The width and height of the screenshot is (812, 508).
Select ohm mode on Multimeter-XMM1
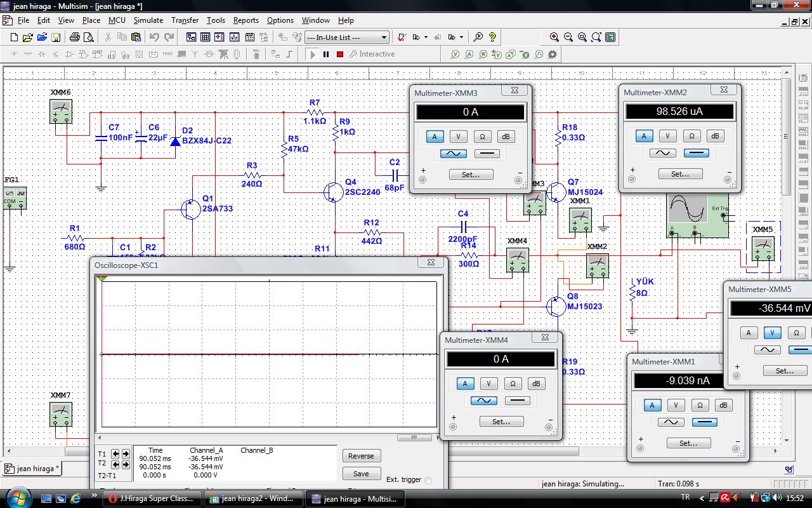(700, 405)
